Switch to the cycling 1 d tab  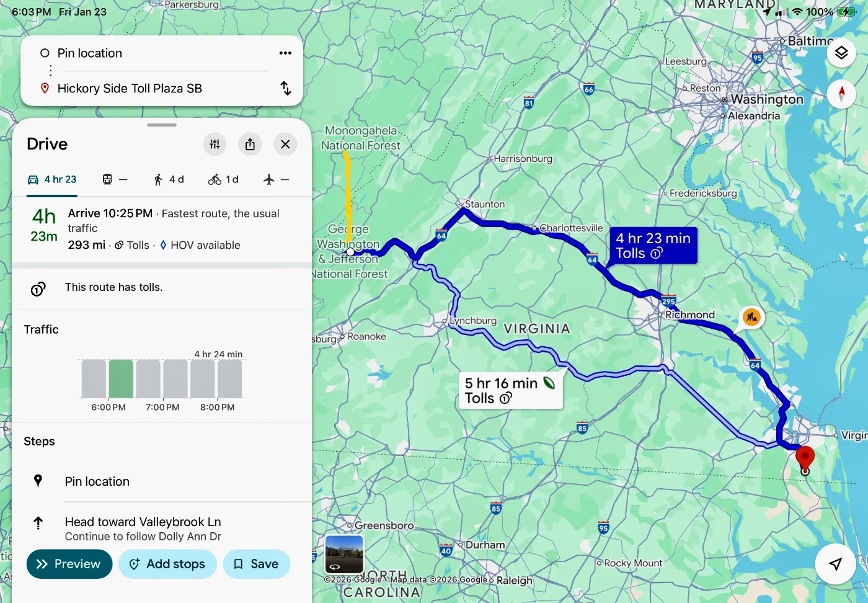coord(223,180)
